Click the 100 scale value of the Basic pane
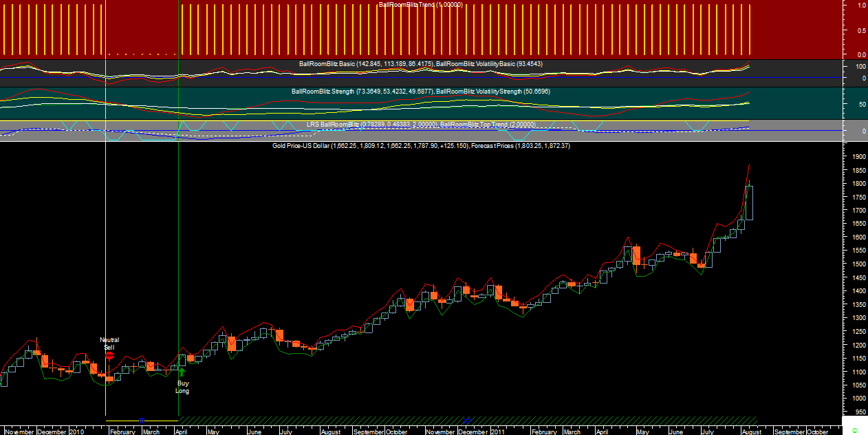 pos(860,67)
